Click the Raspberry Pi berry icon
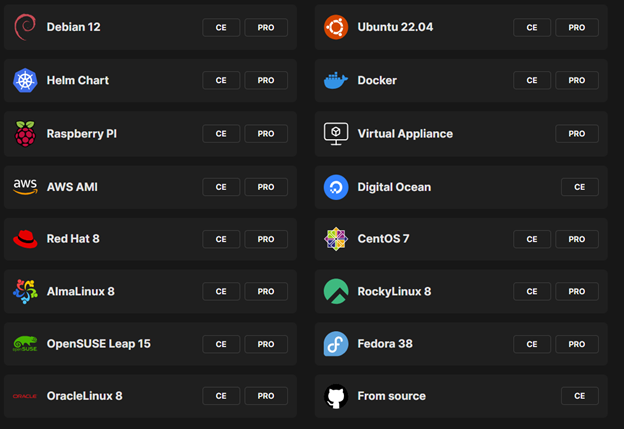The width and height of the screenshot is (624, 429). click(25, 134)
